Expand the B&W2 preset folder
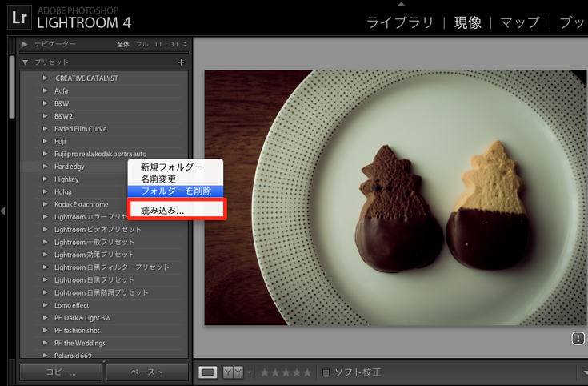 (45, 116)
